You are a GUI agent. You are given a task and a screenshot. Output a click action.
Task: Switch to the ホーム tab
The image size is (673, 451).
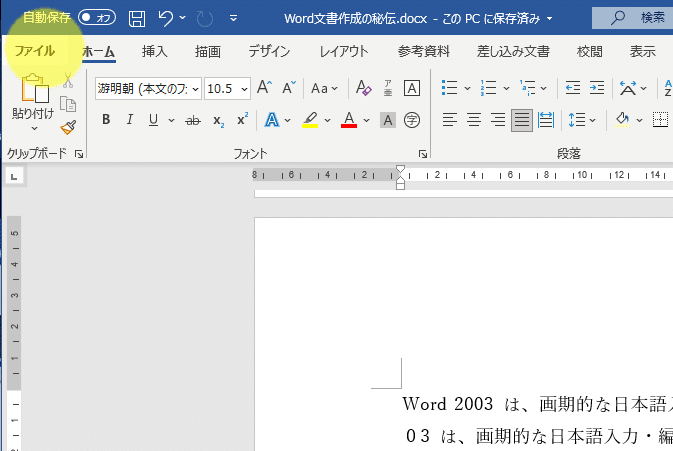[x=98, y=51]
